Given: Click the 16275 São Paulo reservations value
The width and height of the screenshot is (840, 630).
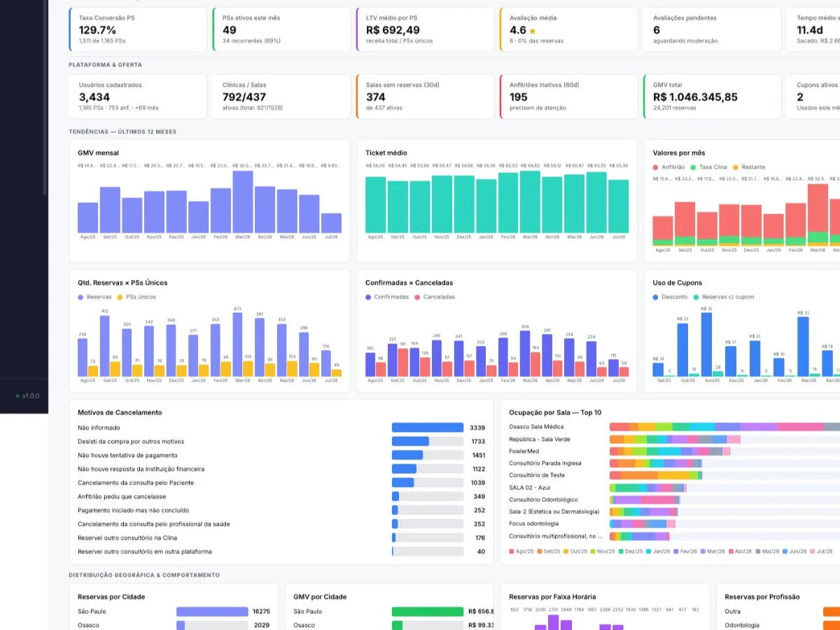Looking at the screenshot, I should (x=261, y=612).
